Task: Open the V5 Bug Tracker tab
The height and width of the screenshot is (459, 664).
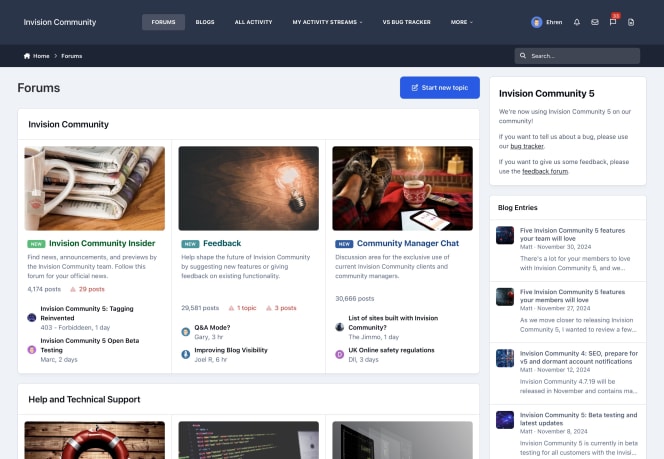Action: click(x=407, y=22)
